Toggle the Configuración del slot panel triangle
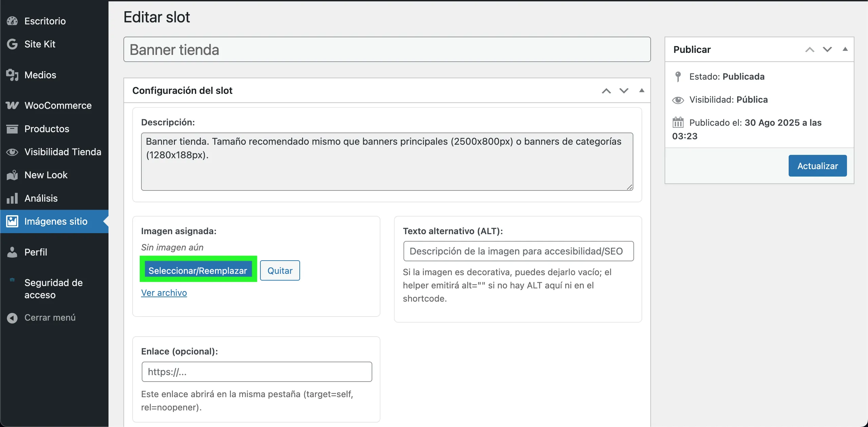Image resolution: width=868 pixels, height=427 pixels. tap(642, 90)
